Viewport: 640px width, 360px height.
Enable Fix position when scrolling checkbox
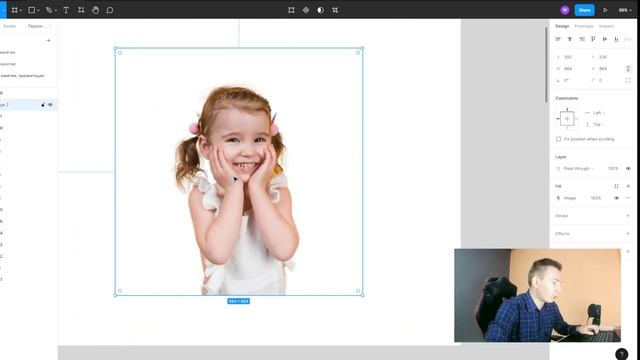[558, 139]
